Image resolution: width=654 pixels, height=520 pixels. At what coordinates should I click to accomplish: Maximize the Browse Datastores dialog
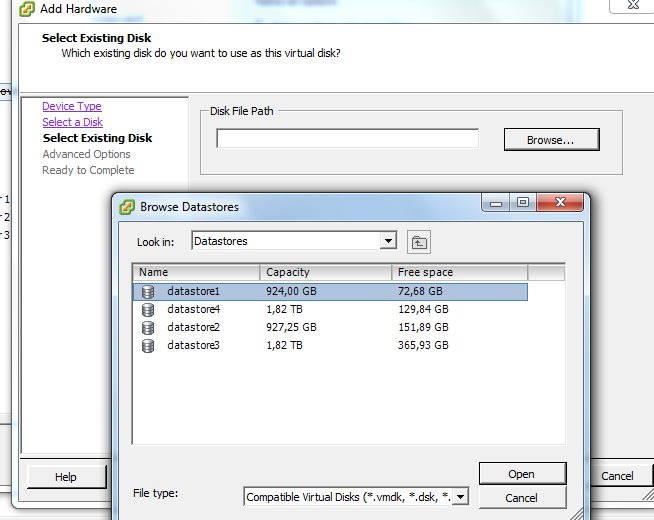pos(523,203)
